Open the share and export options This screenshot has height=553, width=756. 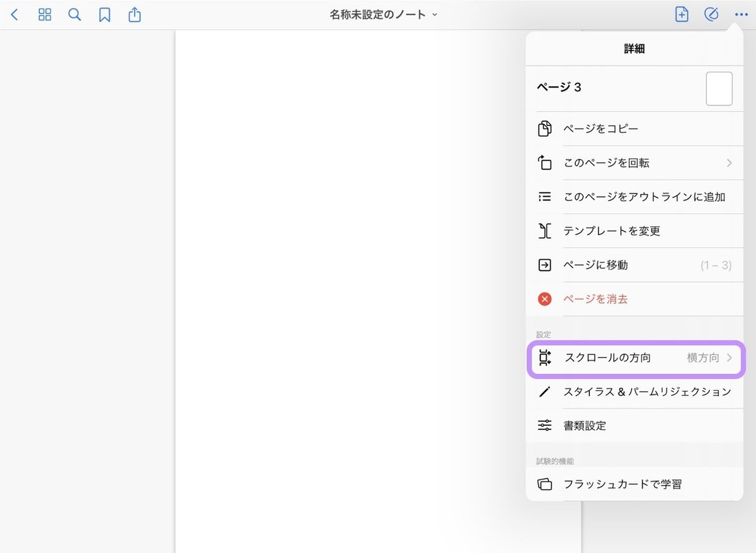click(x=134, y=14)
